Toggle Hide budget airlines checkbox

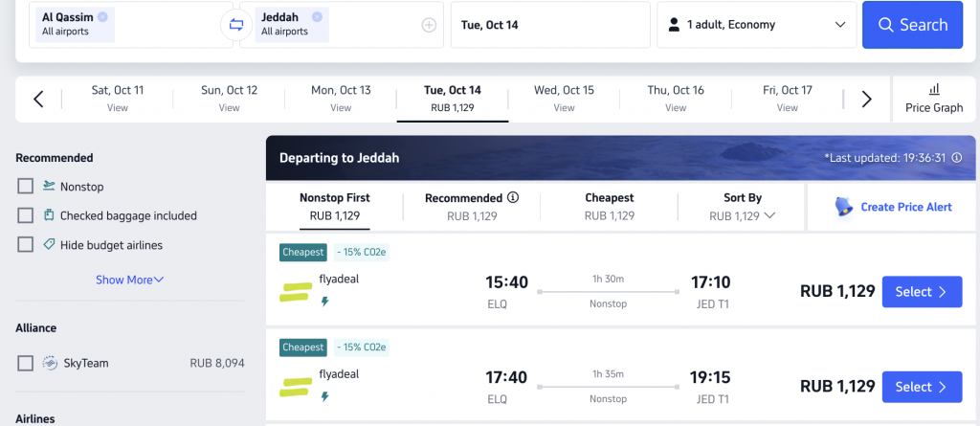pyautogui.click(x=26, y=244)
